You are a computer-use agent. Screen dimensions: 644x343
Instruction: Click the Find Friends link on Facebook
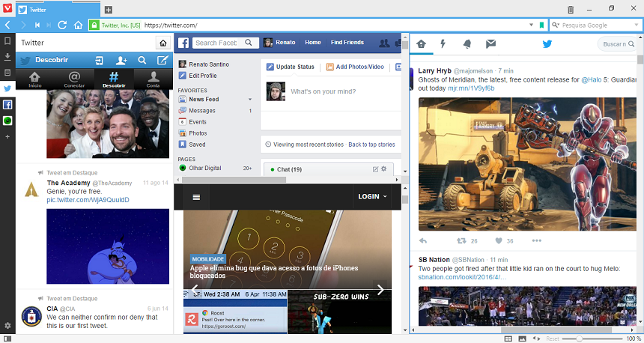point(347,42)
